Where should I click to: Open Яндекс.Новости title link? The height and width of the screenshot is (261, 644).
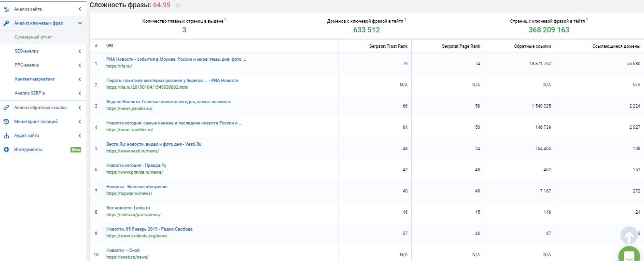[x=171, y=102]
